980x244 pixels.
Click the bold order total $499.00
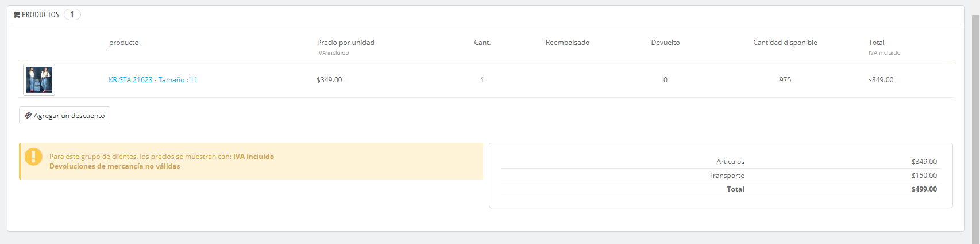coord(924,189)
